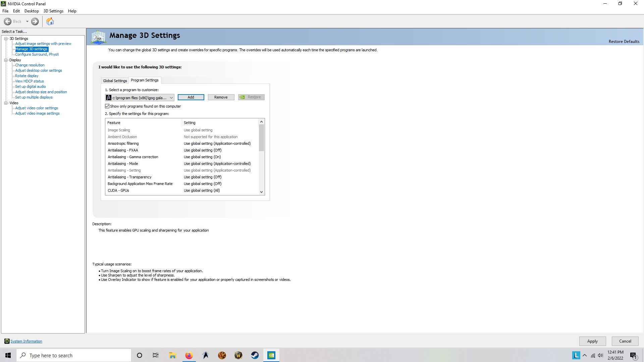The image size is (644, 362).
Task: Open Firefox from taskbar
Action: (x=189, y=355)
